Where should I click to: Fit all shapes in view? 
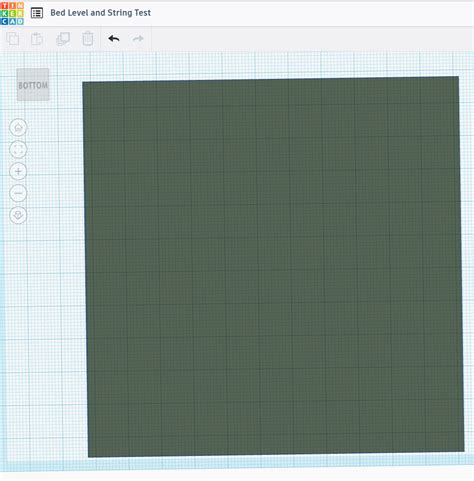(x=18, y=149)
